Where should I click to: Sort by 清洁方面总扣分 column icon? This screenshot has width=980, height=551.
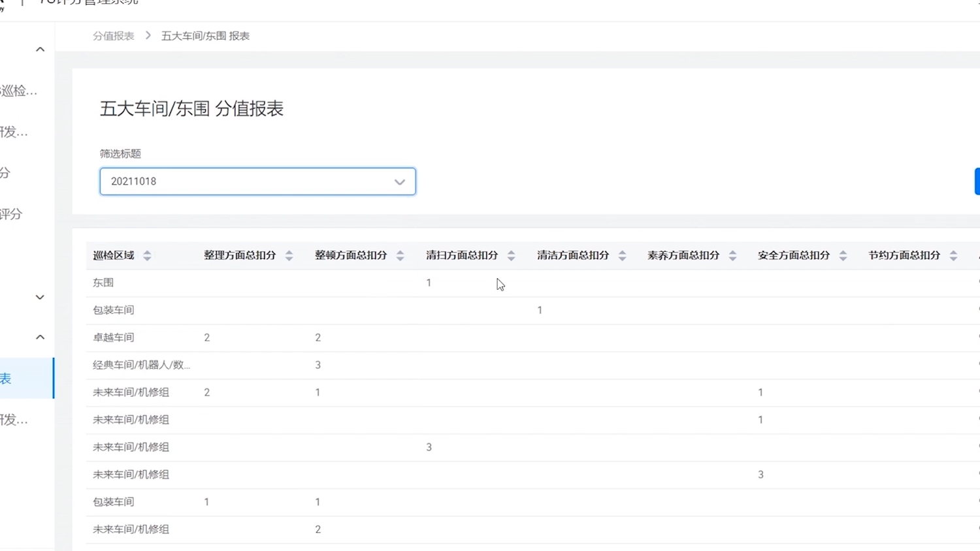point(622,255)
